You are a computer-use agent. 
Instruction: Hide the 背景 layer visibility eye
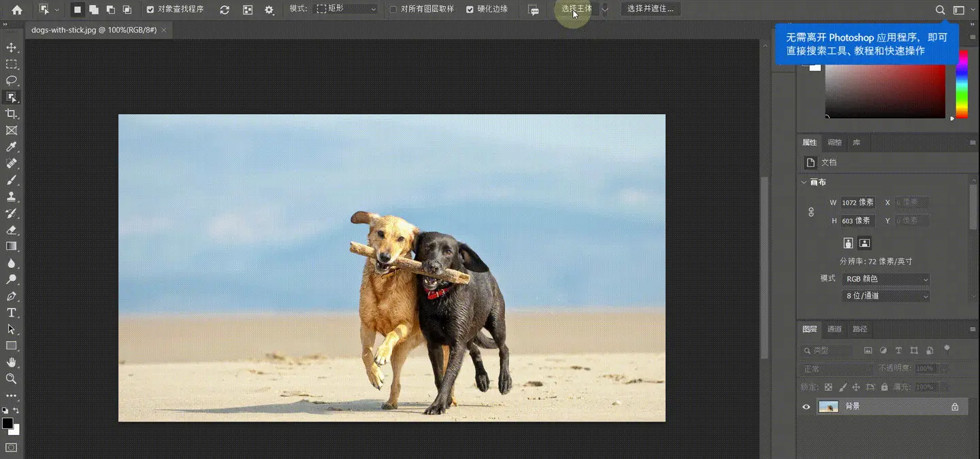pyautogui.click(x=806, y=407)
